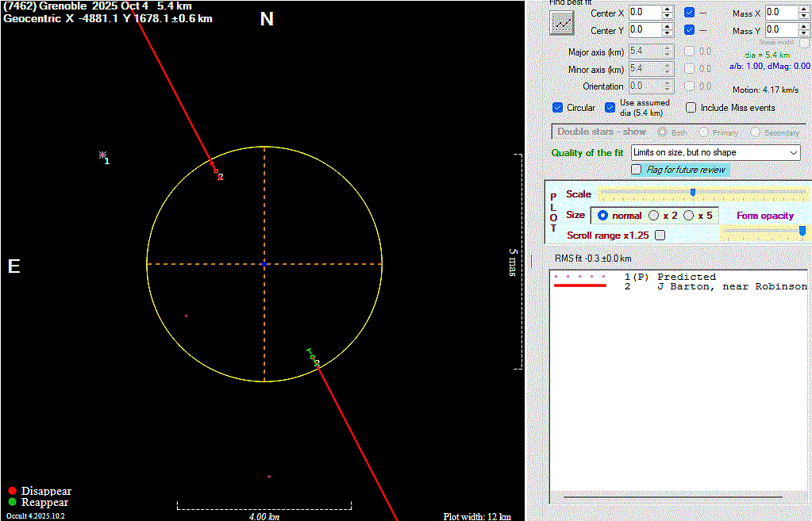Select the x 5 plot size option
Screen dimensions: 812x521
[x=688, y=216]
